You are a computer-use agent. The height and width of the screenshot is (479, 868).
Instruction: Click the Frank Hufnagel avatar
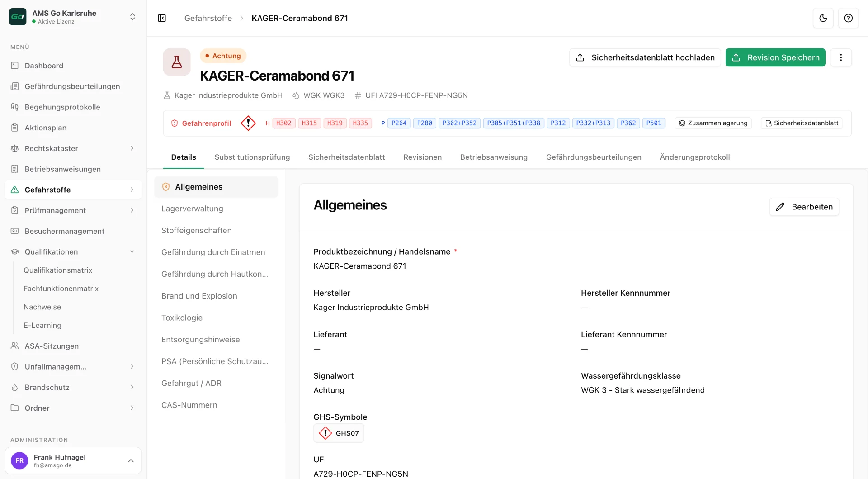pos(19,460)
